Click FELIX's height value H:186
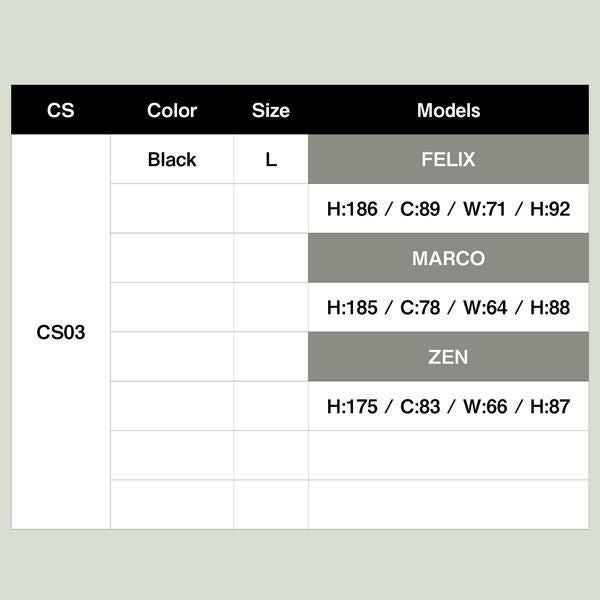Viewport: 600px width, 600px height. click(350, 210)
